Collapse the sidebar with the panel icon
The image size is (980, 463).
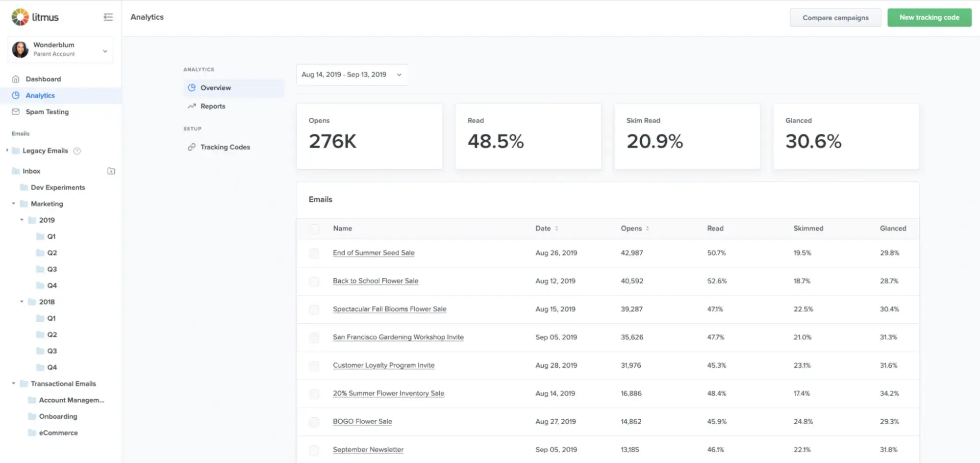(x=108, y=17)
